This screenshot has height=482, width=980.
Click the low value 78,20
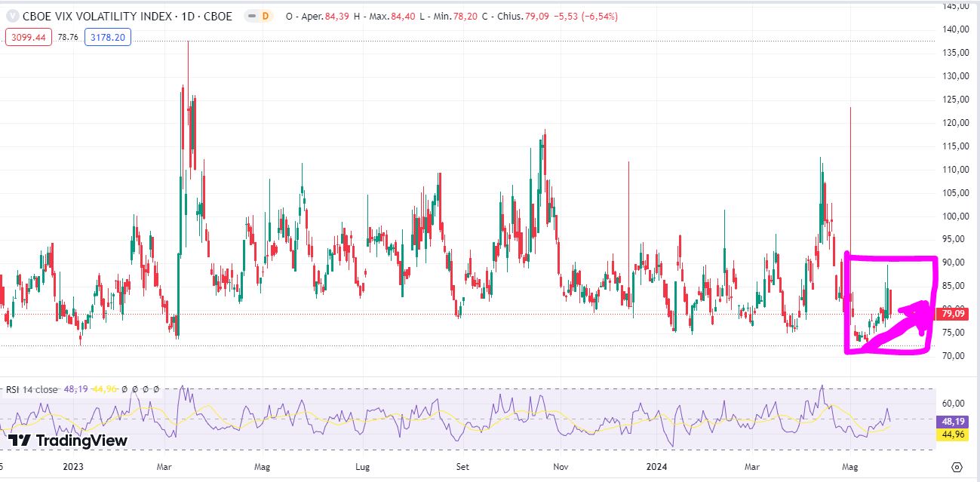coord(464,16)
